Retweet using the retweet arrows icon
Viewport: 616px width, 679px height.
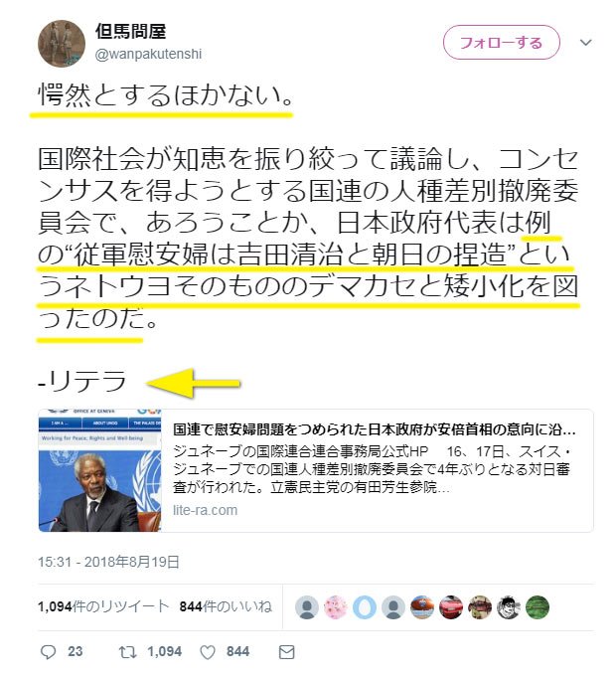point(128,652)
